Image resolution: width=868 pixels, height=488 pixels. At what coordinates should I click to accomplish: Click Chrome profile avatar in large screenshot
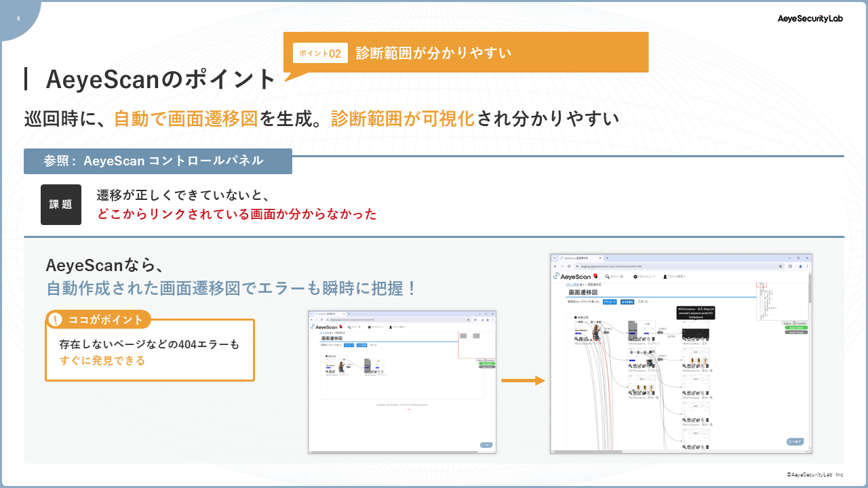point(800,266)
